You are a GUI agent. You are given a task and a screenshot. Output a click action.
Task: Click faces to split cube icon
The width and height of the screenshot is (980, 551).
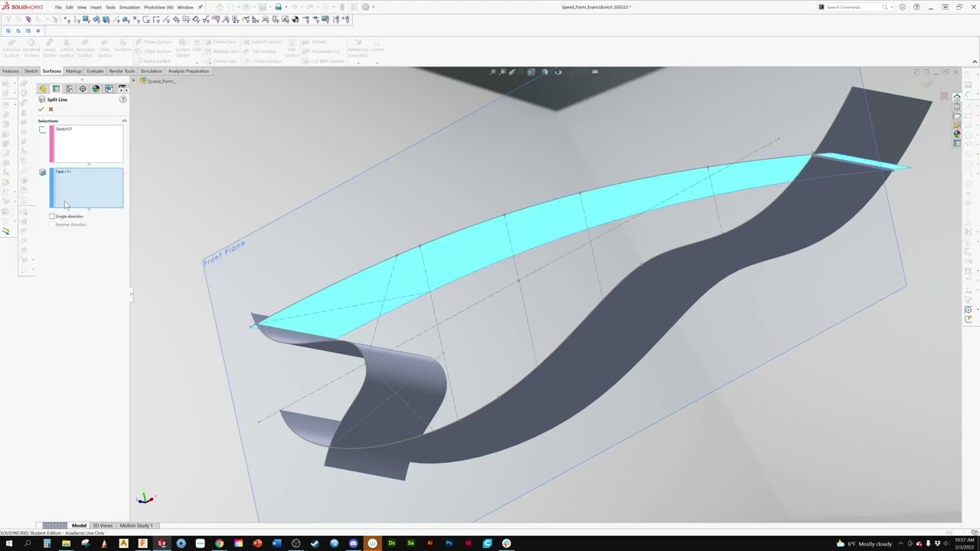(43, 172)
